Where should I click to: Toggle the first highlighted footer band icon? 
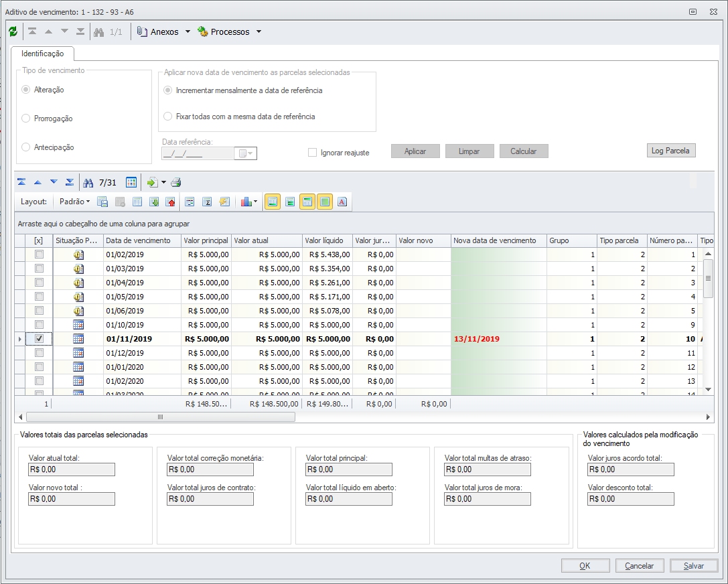coord(273,202)
